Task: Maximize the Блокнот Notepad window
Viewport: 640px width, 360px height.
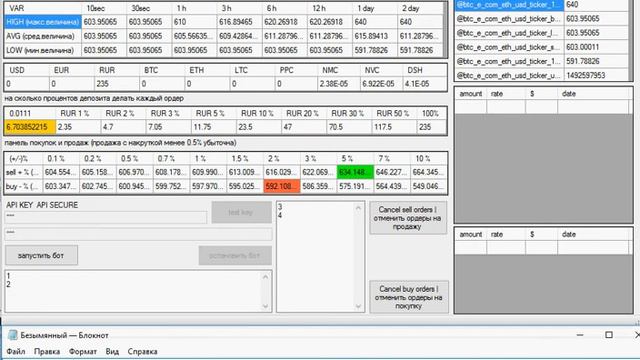Action: (x=609, y=335)
